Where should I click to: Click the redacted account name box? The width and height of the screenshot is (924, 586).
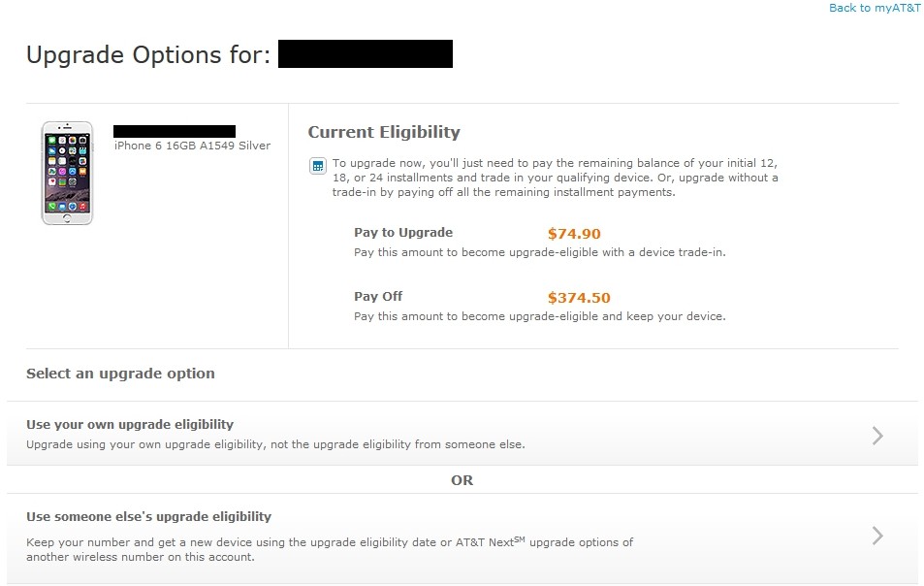[365, 54]
